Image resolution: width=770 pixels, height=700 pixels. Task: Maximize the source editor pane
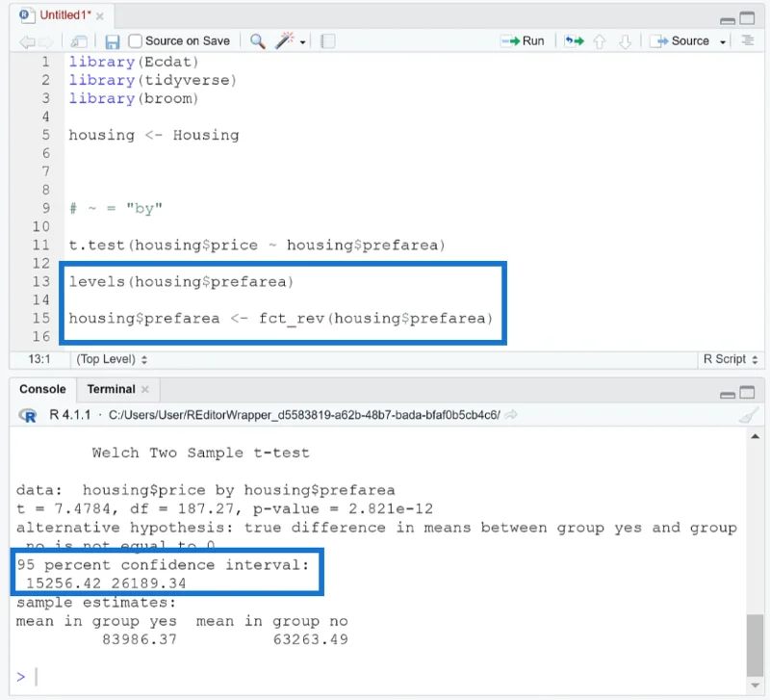(747, 18)
